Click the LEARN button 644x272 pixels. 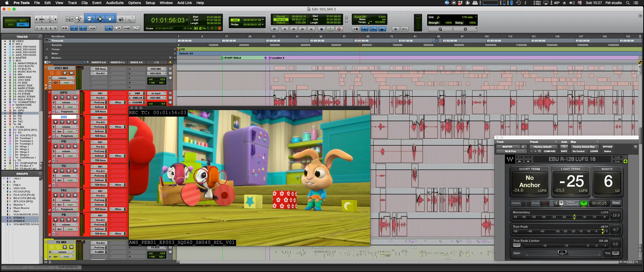[594, 151]
